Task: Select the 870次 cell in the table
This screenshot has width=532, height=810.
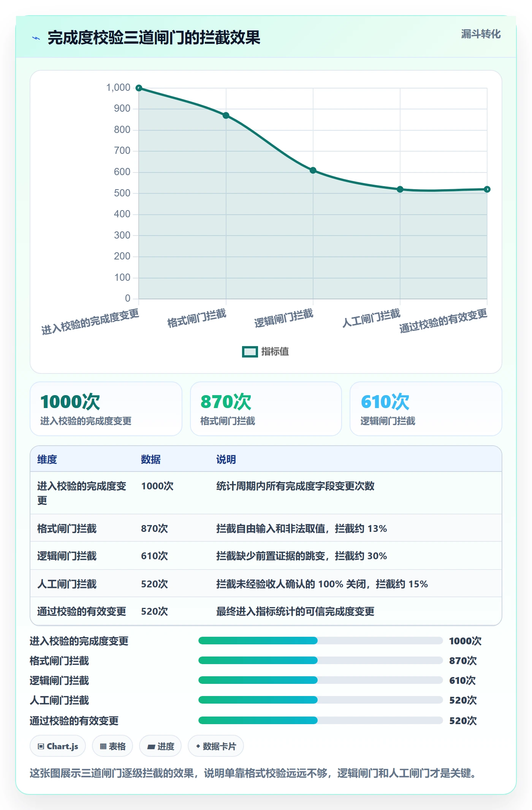Action: click(x=155, y=528)
